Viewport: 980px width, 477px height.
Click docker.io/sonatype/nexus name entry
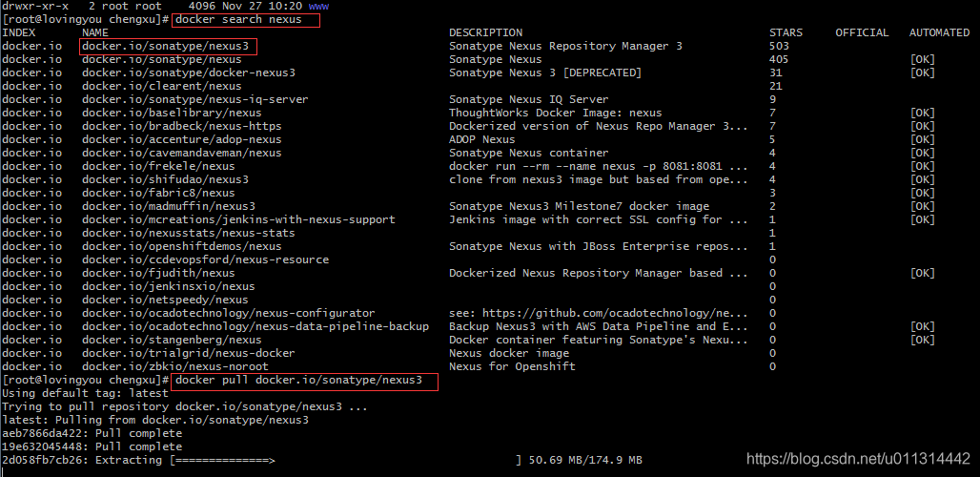click(161, 59)
